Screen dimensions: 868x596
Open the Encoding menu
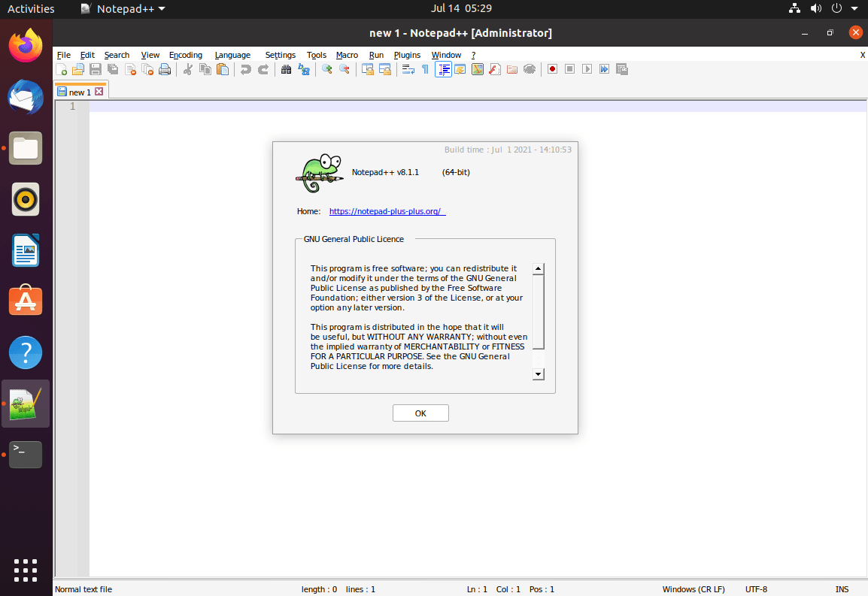click(x=186, y=55)
